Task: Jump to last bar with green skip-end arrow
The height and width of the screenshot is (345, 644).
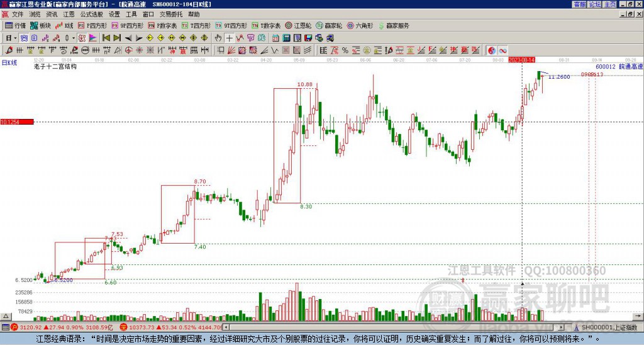Action: (117, 38)
